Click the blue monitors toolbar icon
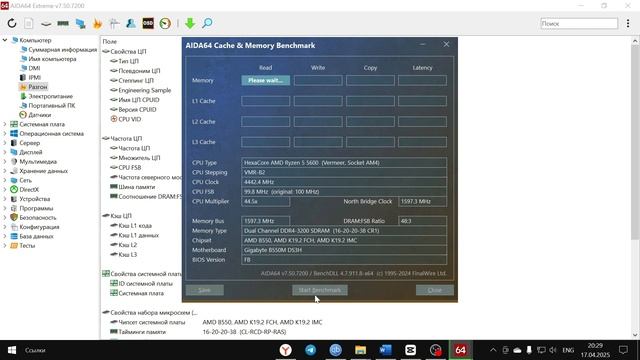The height and width of the screenshot is (360, 640). pos(80,23)
